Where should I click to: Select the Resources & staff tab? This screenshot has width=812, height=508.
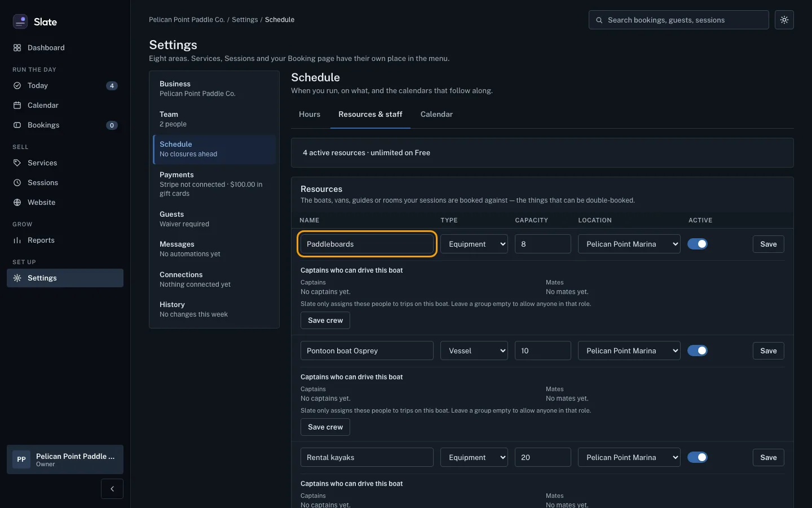370,115
